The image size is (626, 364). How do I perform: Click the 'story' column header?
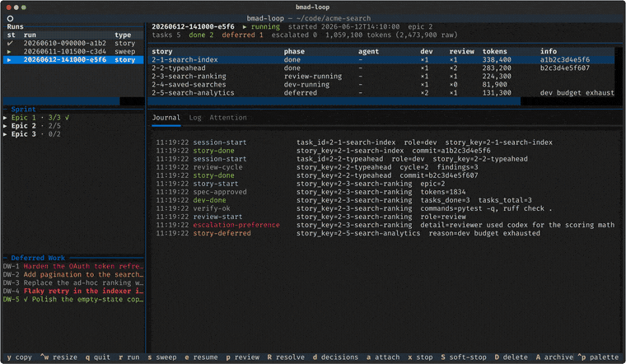(161, 52)
